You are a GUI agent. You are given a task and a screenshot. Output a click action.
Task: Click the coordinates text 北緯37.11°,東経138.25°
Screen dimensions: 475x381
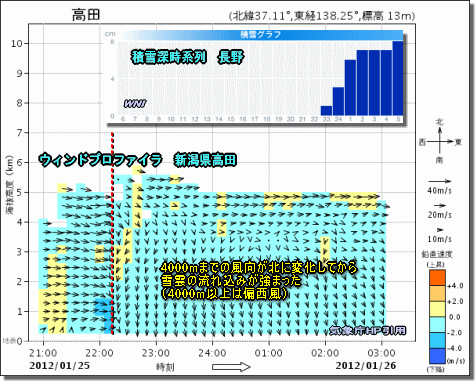[x=294, y=16]
